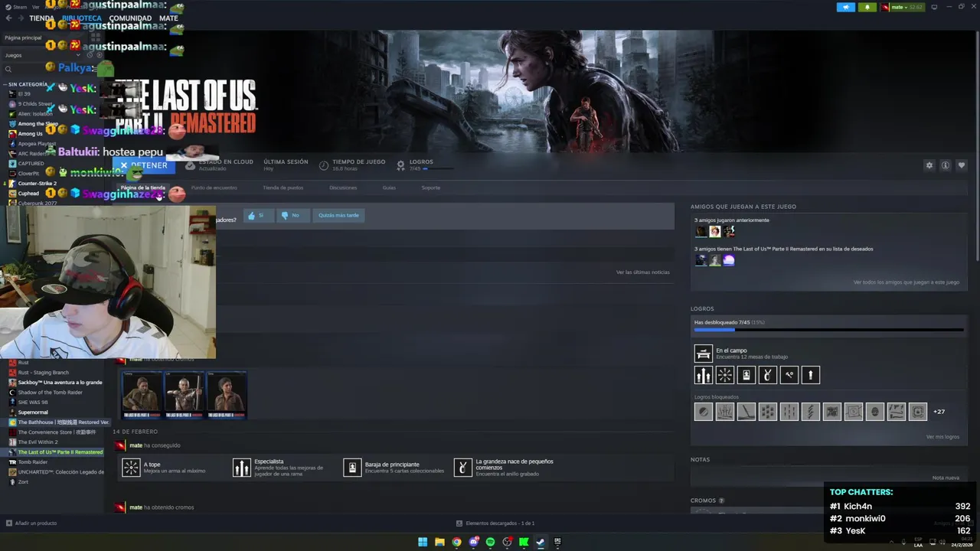Open Discord from taskbar
This screenshot has width=980, height=551.
(473, 542)
